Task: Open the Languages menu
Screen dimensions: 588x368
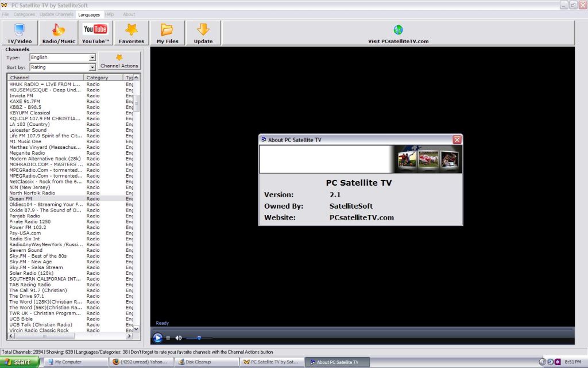Action: point(89,14)
